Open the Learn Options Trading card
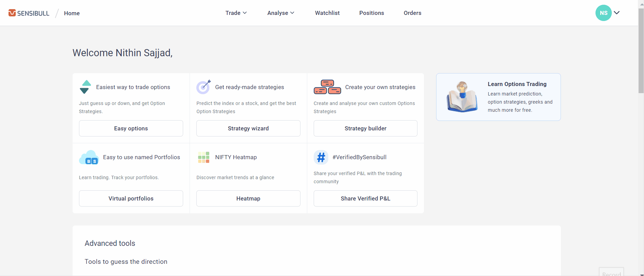The image size is (644, 276). (498, 97)
